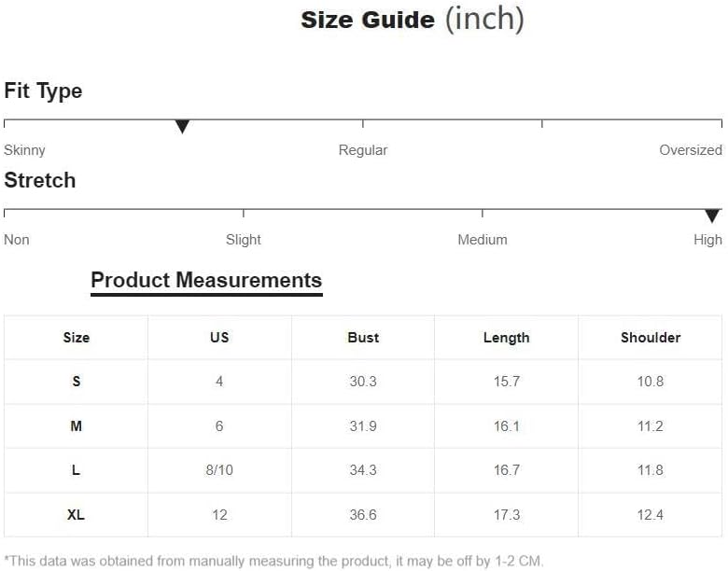
Task: Click the 31.9 bust cell
Action: tap(363, 426)
